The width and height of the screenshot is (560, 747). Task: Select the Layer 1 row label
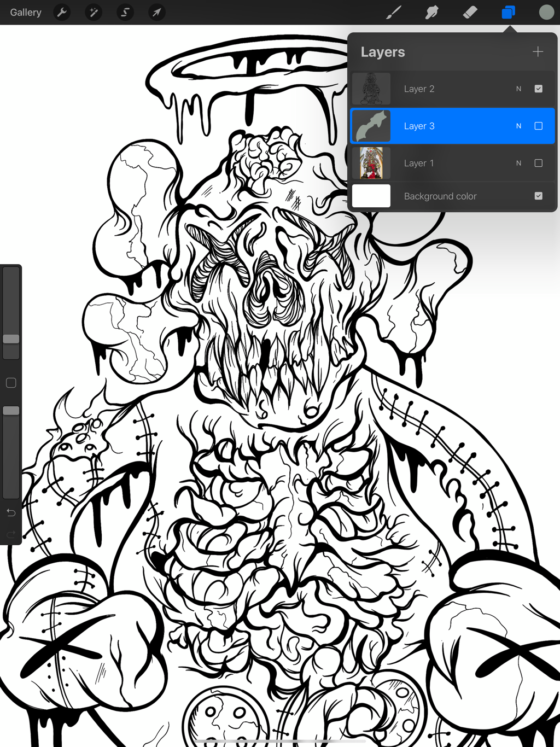(419, 163)
